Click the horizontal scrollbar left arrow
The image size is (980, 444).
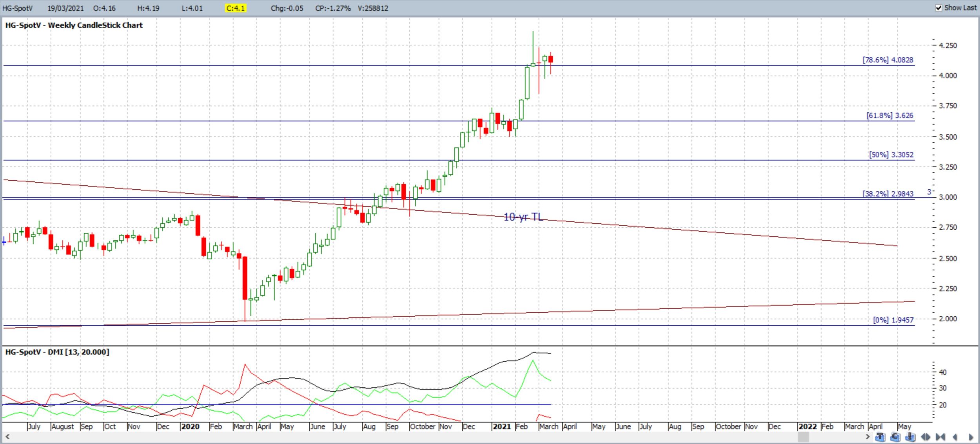(7, 437)
